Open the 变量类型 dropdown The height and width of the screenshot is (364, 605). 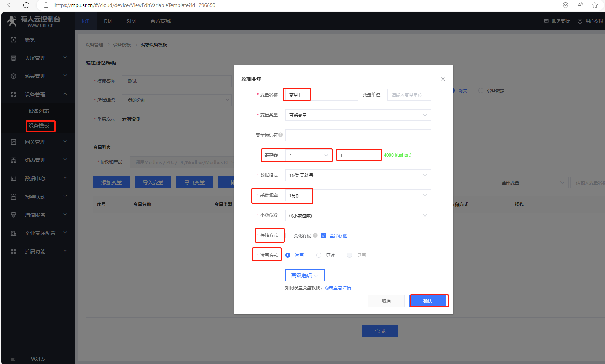pyautogui.click(x=358, y=115)
